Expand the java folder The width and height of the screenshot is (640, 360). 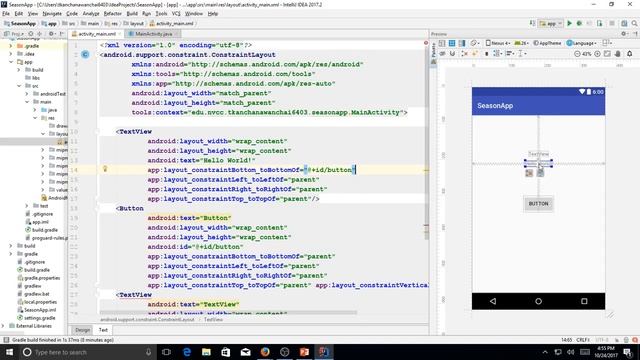coord(35,110)
